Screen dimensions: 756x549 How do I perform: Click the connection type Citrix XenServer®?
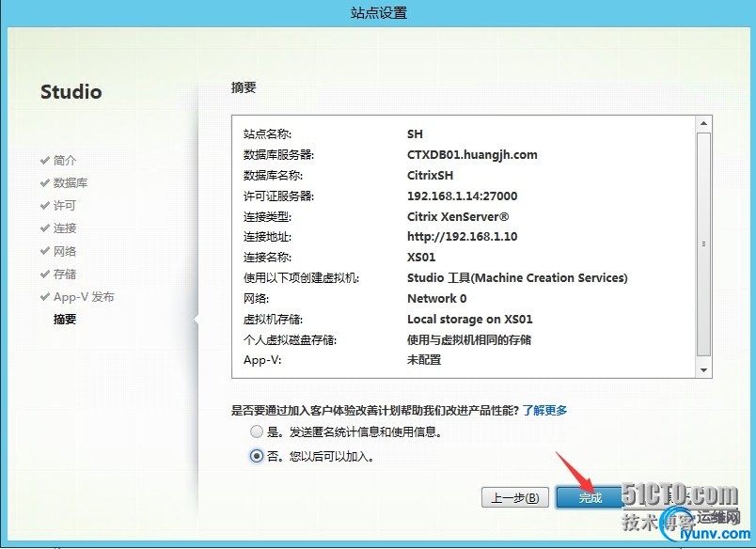click(458, 216)
